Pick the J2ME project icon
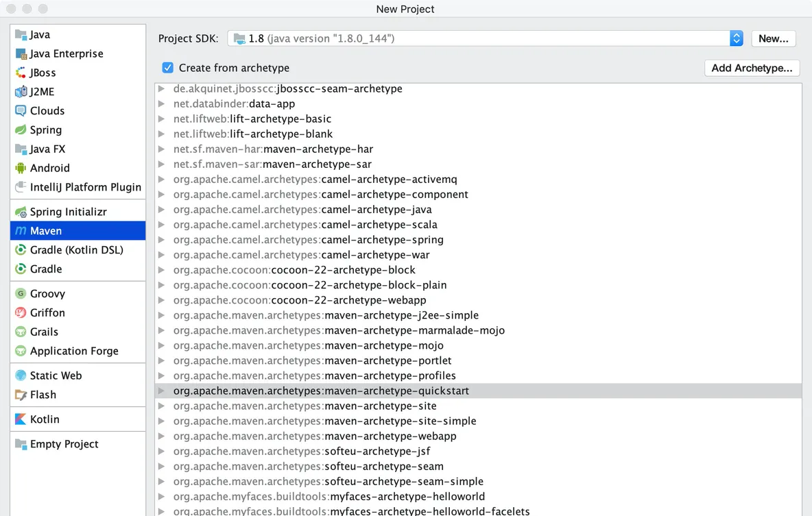 [x=21, y=92]
